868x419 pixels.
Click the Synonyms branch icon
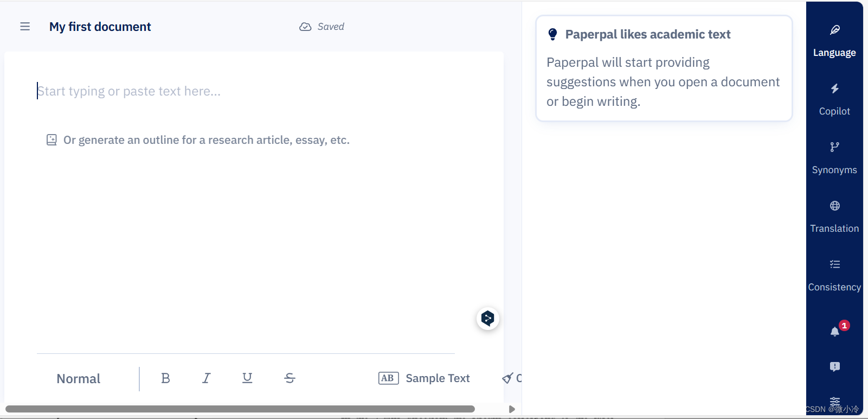pyautogui.click(x=835, y=147)
